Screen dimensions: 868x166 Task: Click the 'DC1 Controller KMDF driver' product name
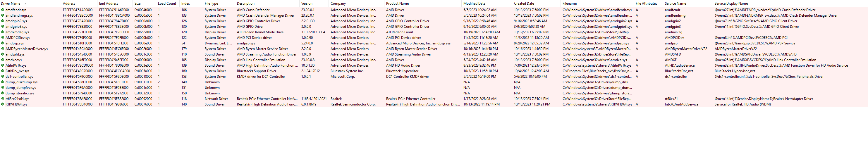[x=408, y=77]
